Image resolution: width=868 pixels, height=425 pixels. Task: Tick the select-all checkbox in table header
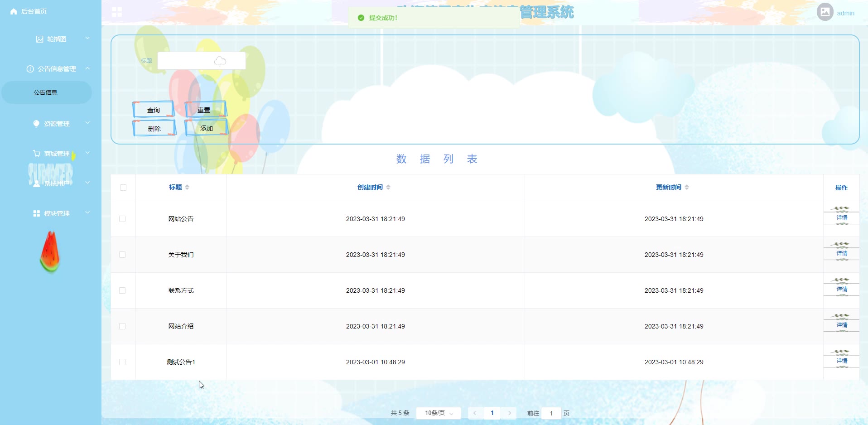123,188
